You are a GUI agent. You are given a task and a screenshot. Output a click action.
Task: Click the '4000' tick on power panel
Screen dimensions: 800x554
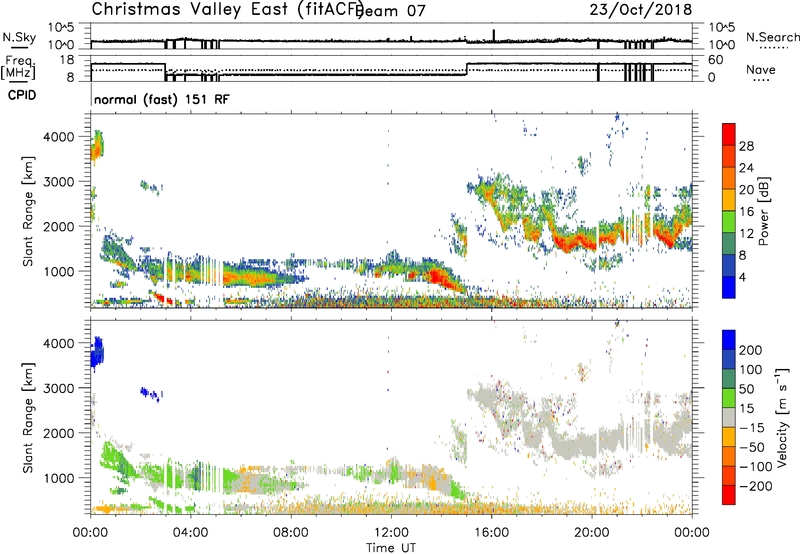coord(59,137)
